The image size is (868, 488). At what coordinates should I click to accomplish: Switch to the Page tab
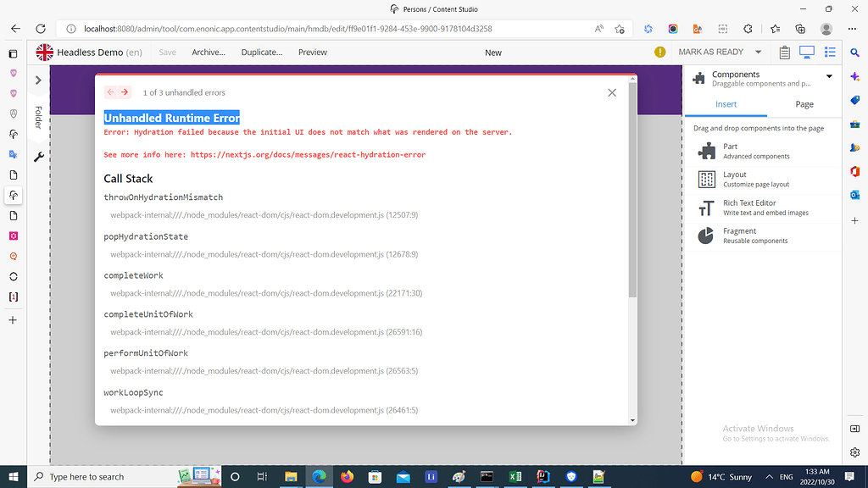(x=804, y=103)
